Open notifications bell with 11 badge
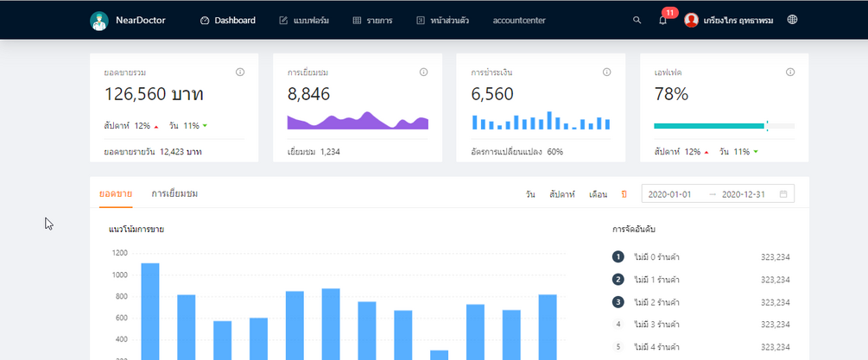 point(662,20)
